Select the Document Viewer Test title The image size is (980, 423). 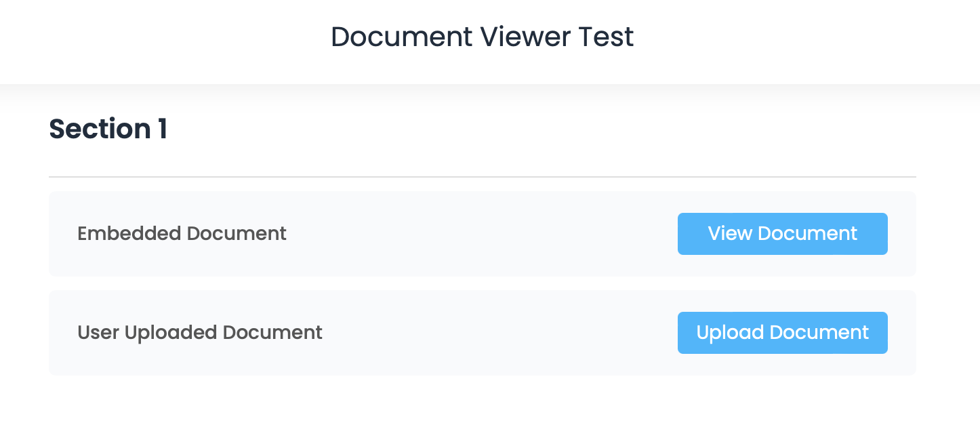click(x=482, y=37)
